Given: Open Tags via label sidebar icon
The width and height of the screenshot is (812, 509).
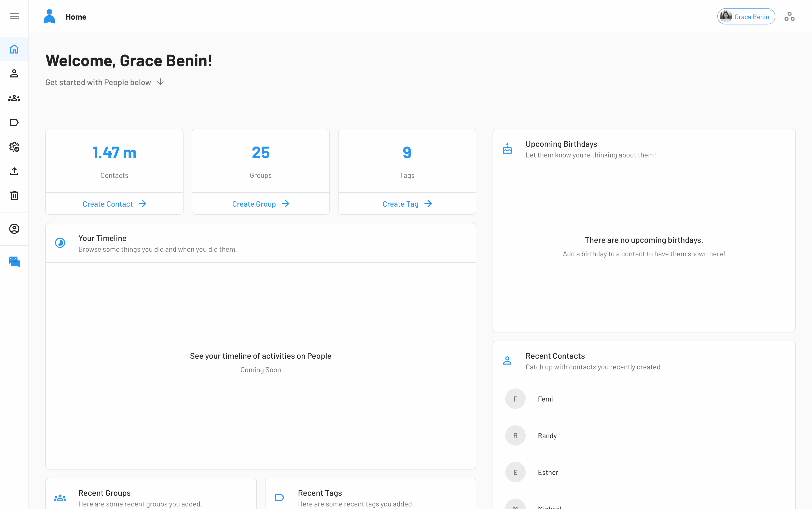Looking at the screenshot, I should (14, 123).
